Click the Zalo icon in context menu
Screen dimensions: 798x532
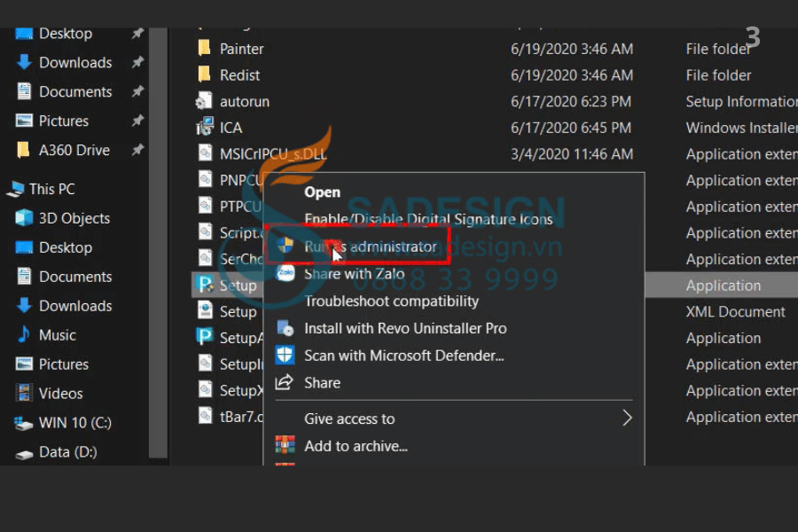point(285,274)
